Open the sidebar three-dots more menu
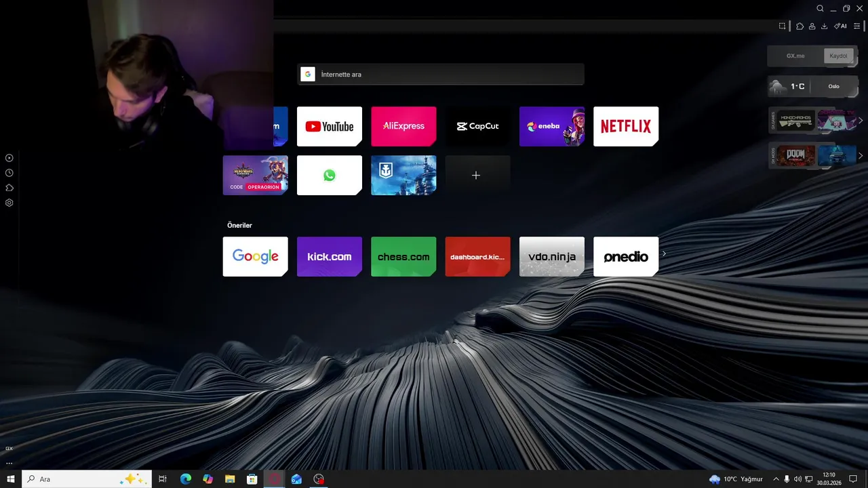This screenshot has height=488, width=868. tap(9, 464)
